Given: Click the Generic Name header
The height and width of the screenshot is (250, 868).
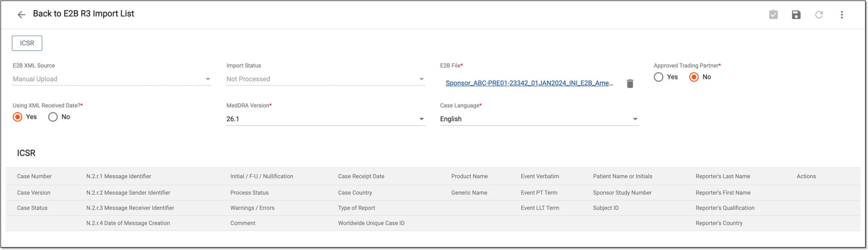Looking at the screenshot, I should pos(469,193).
